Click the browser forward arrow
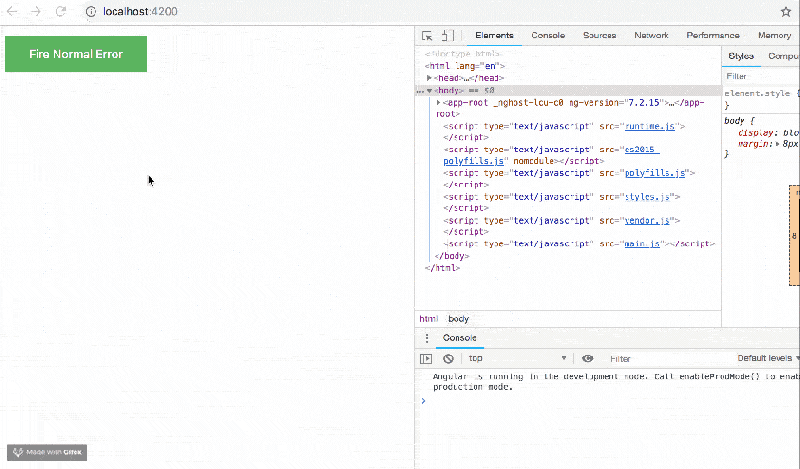The height and width of the screenshot is (469, 800). tap(36, 12)
